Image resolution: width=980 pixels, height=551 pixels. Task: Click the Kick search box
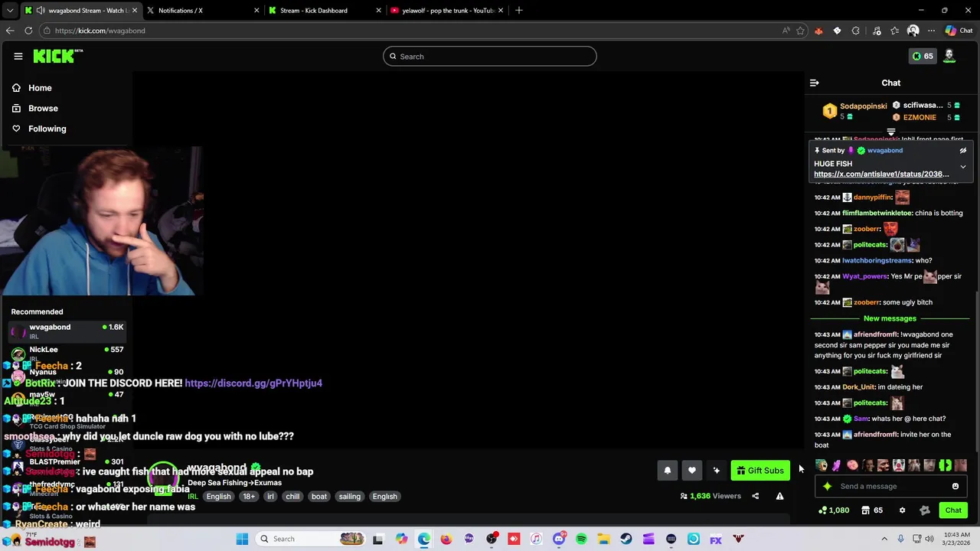pyautogui.click(x=489, y=56)
